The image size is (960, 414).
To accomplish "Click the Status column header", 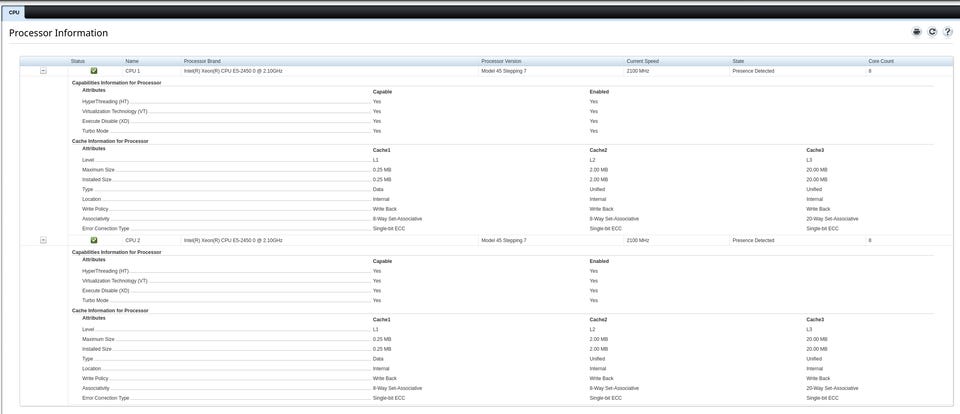I will coord(78,61).
